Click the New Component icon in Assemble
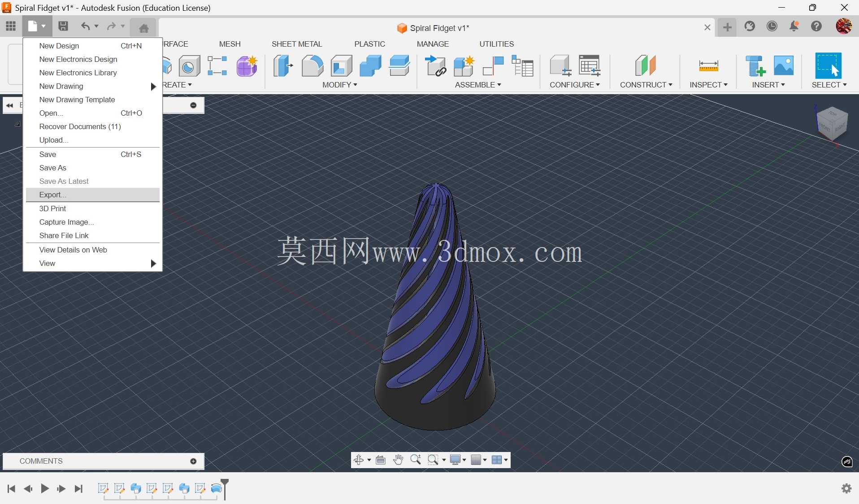Image resolution: width=859 pixels, height=504 pixels. (x=464, y=66)
